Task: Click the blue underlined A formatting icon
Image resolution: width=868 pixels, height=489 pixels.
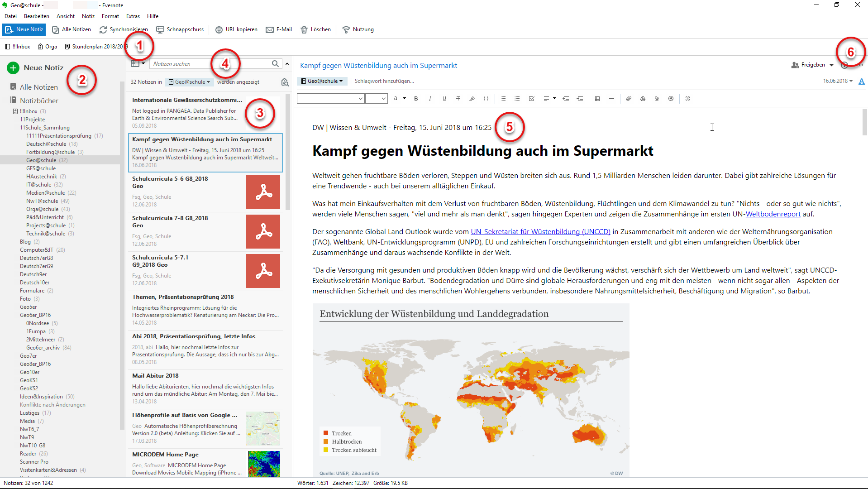Action: 862,81
